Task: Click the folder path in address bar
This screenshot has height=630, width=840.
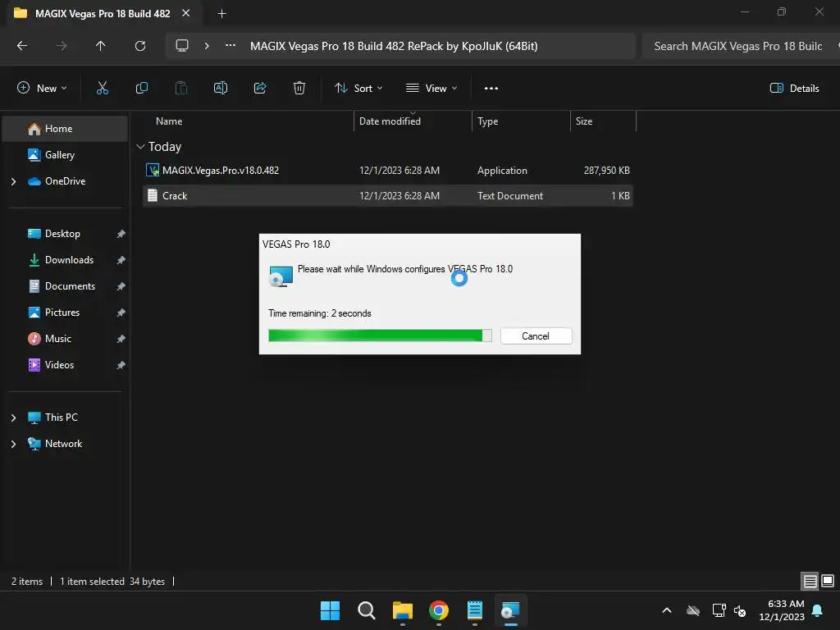Action: click(394, 46)
